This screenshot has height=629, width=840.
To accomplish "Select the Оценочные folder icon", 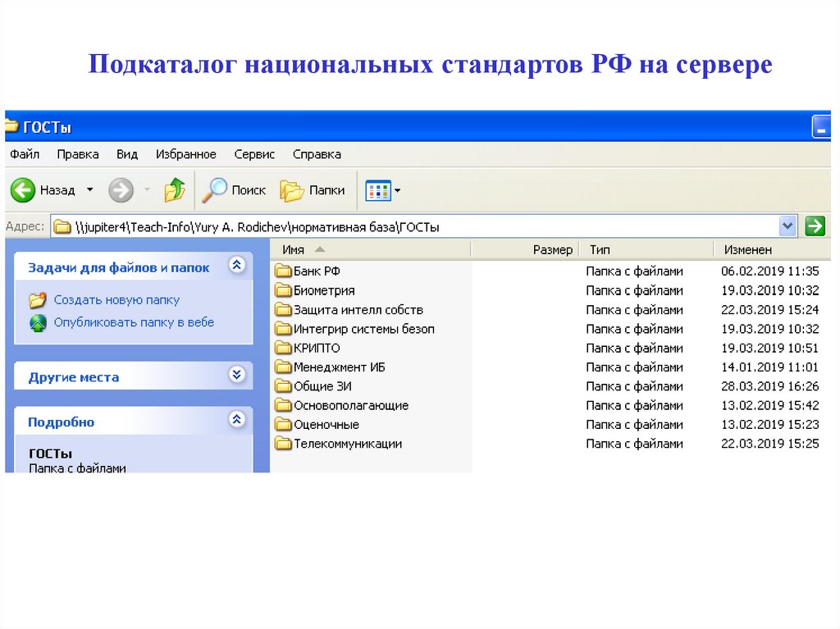I will 283,424.
